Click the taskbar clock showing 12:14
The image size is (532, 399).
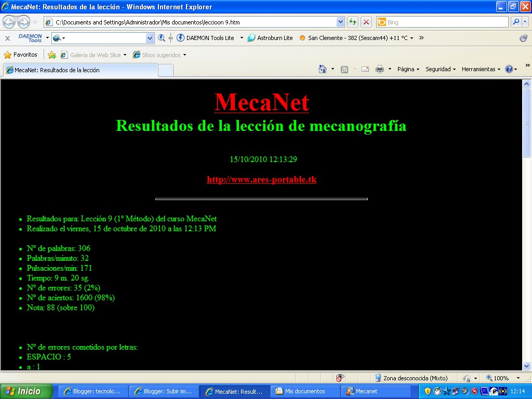point(518,391)
